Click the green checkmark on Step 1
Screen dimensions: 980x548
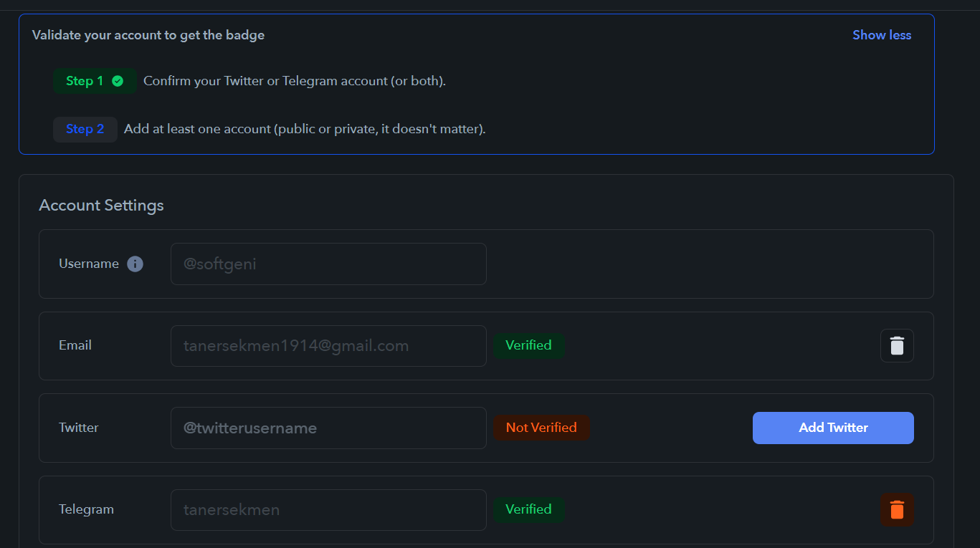118,81
